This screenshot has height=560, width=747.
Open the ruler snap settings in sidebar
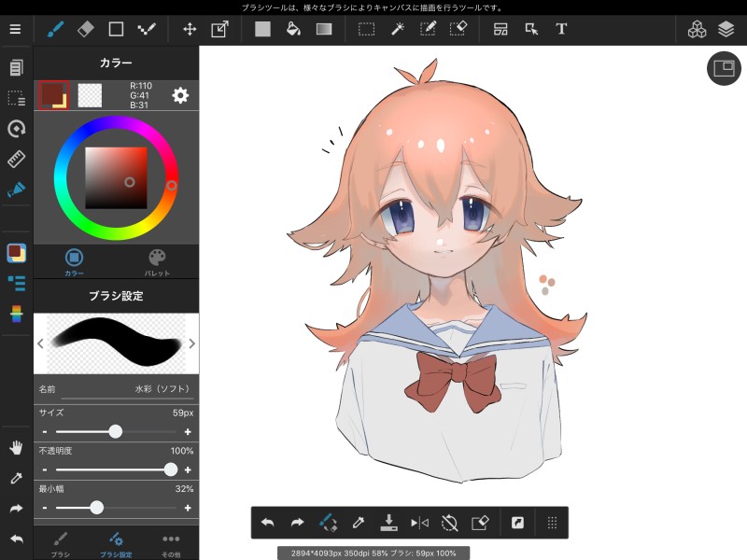[x=16, y=159]
